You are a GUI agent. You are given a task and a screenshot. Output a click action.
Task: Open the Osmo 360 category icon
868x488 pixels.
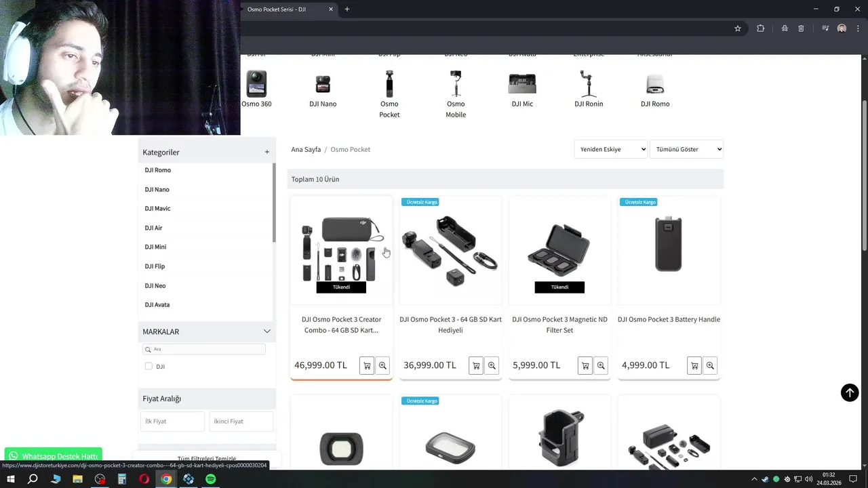(256, 84)
